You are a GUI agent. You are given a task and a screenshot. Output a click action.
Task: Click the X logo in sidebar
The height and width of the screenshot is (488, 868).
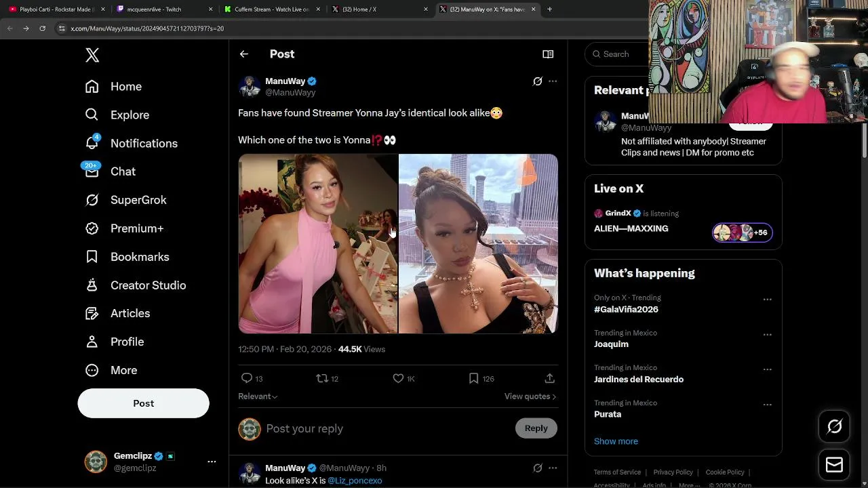[x=92, y=56]
